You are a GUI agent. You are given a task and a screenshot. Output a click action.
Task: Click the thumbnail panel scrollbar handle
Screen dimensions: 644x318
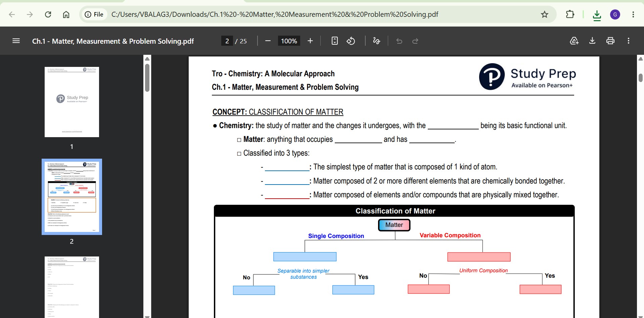(147, 78)
